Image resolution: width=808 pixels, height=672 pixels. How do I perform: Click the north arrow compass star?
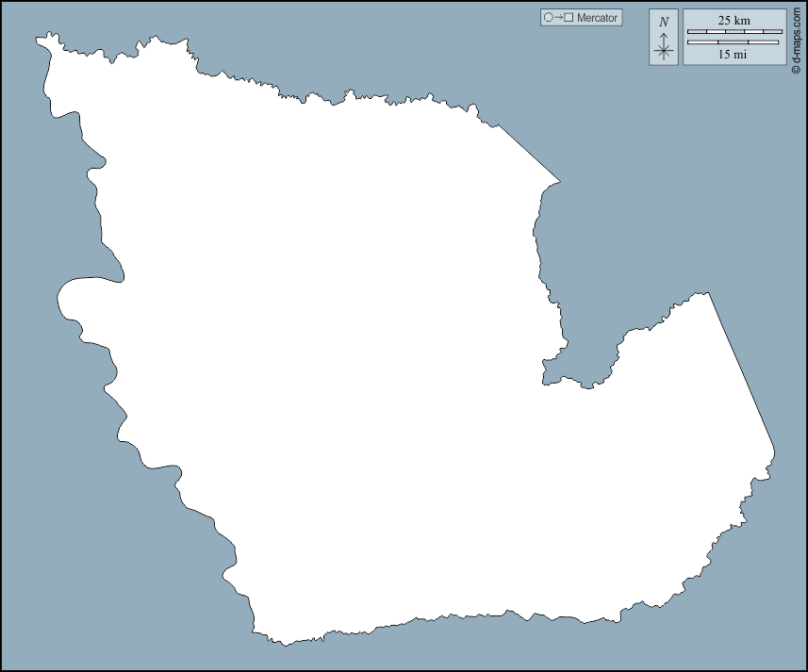point(664,49)
